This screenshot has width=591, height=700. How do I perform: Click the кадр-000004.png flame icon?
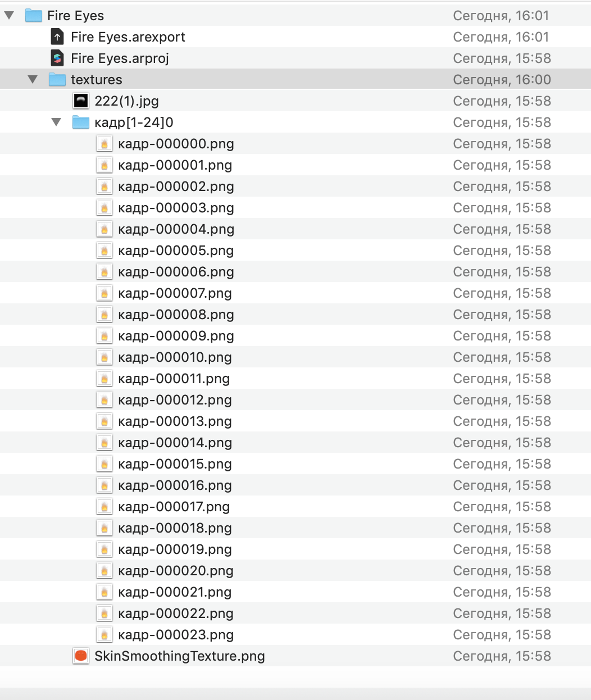104,229
